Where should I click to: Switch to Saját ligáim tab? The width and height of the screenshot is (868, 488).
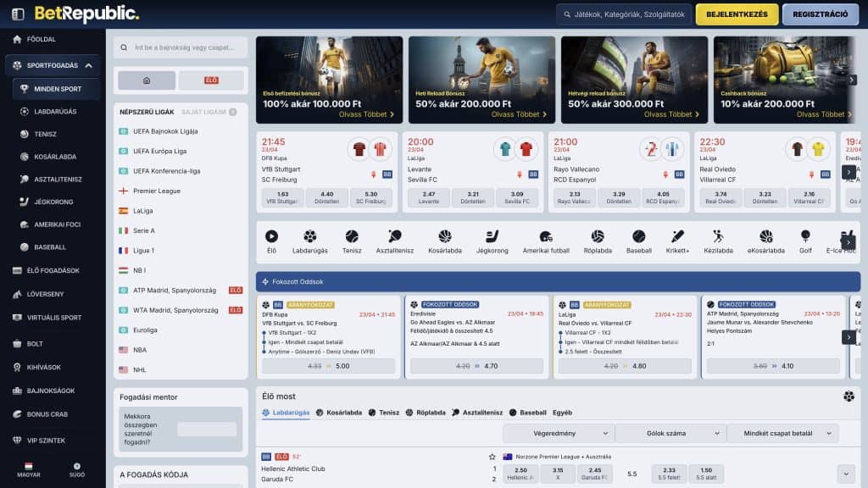pos(203,112)
